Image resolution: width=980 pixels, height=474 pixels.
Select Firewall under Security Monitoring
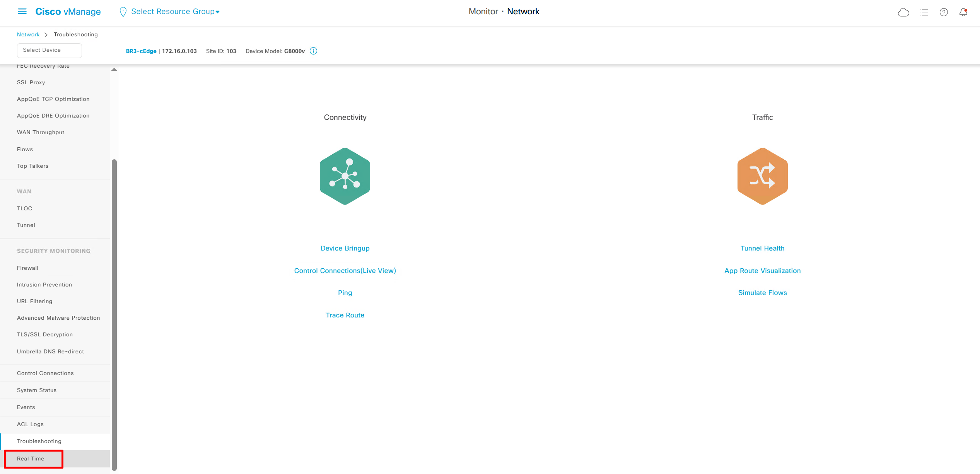click(27, 268)
